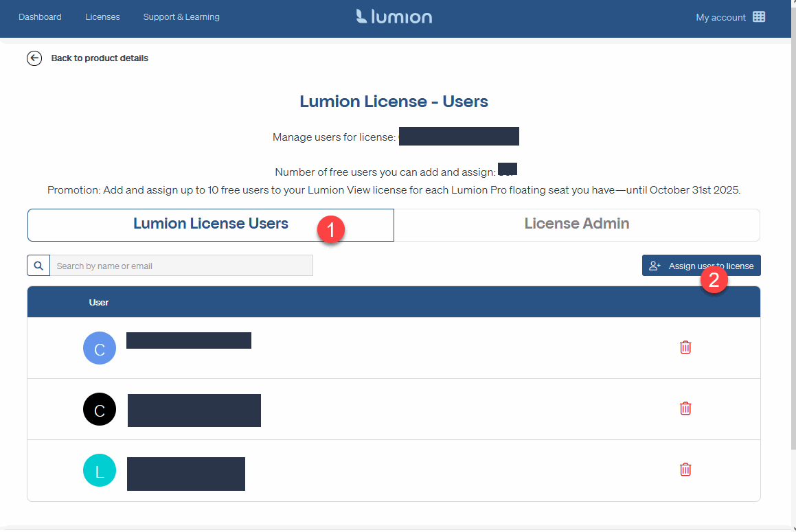Delete the user with teal L avatar

tap(685, 470)
